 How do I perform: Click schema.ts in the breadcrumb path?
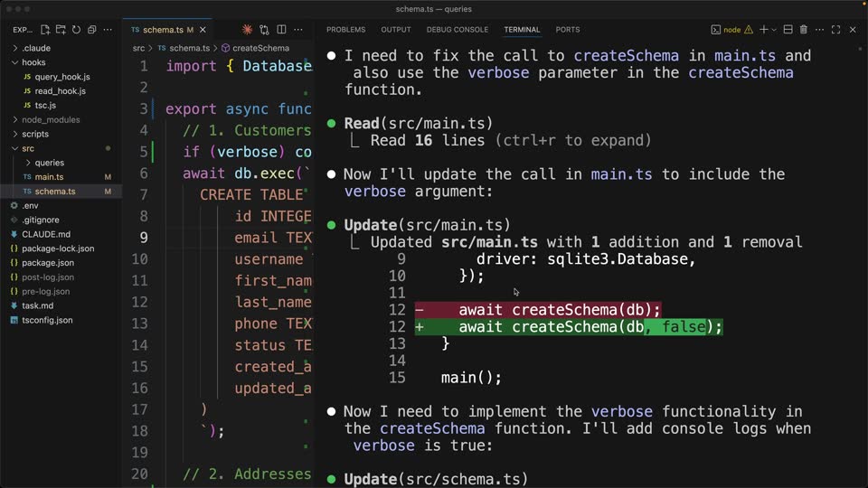(x=189, y=48)
